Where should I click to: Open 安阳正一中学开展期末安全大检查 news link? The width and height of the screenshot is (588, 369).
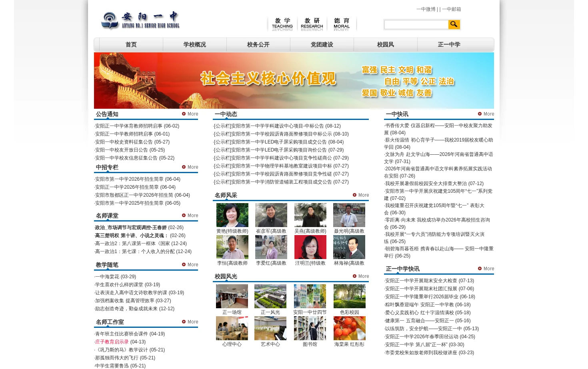point(421,281)
